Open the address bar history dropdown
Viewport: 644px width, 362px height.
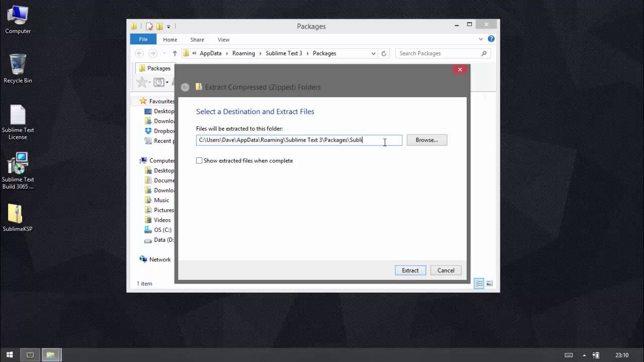[373, 53]
